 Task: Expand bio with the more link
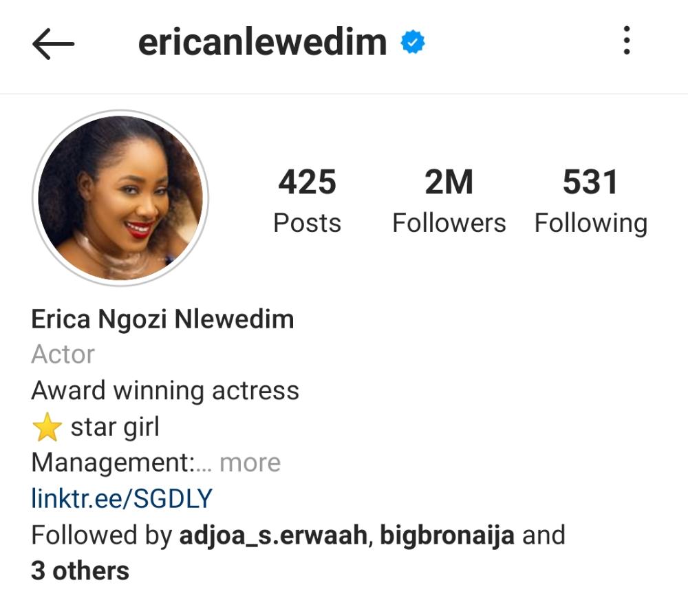pos(250,463)
